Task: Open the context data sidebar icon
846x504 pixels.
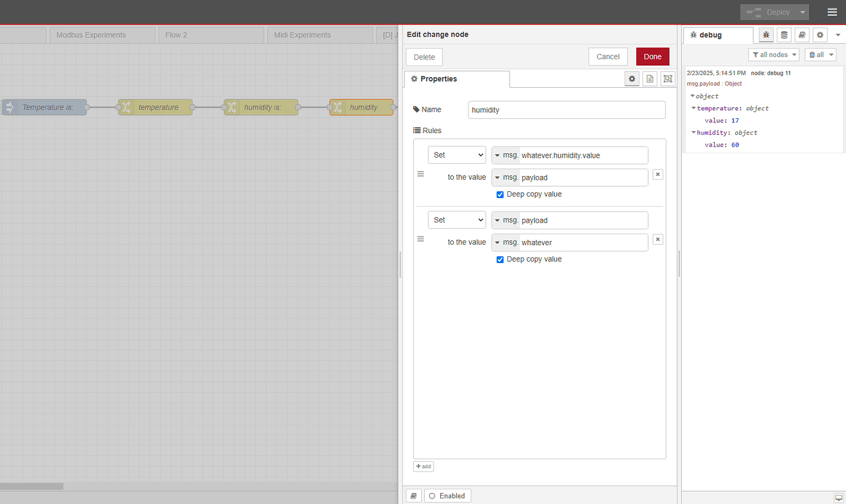Action: 784,35
